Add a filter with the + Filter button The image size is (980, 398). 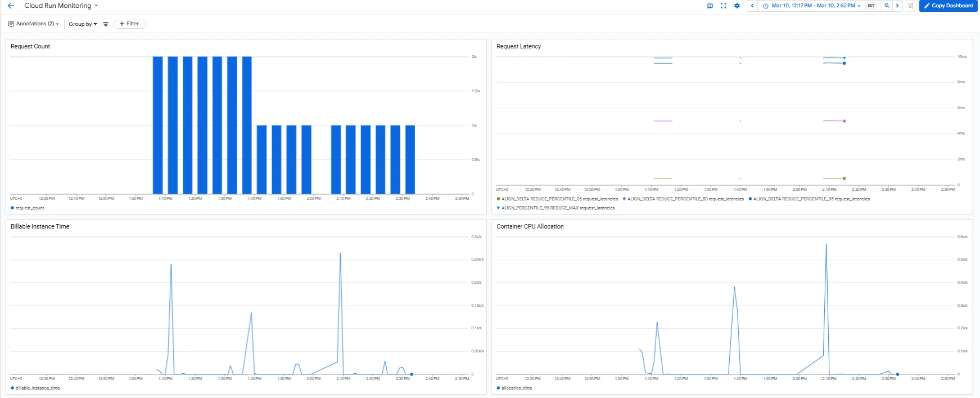tap(130, 24)
